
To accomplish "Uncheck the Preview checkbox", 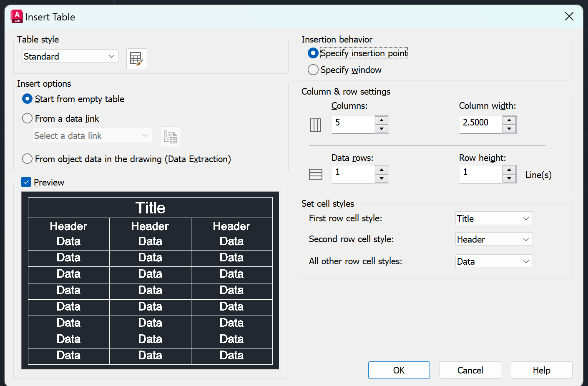I will pyautogui.click(x=26, y=182).
